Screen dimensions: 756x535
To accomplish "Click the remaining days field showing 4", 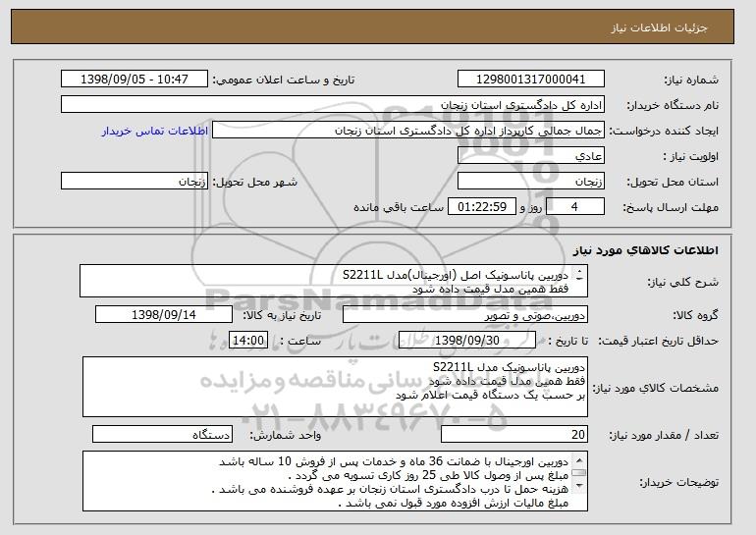I will coord(574,207).
